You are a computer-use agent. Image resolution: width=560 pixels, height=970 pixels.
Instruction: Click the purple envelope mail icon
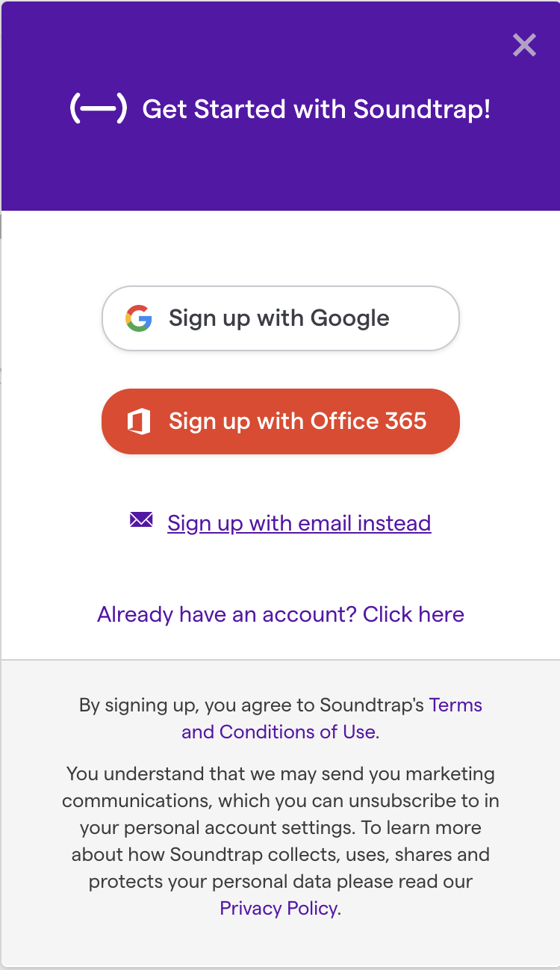click(x=141, y=520)
